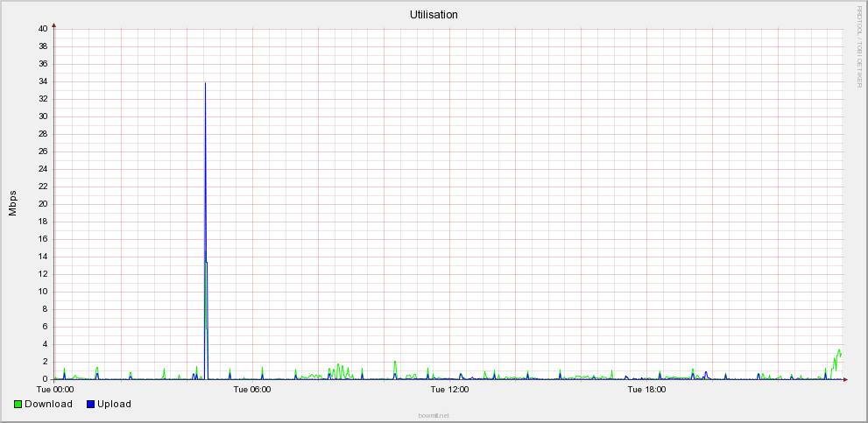This screenshot has height=423, width=868.
Task: Click the 20 tick on the y-axis
Action: coord(42,204)
